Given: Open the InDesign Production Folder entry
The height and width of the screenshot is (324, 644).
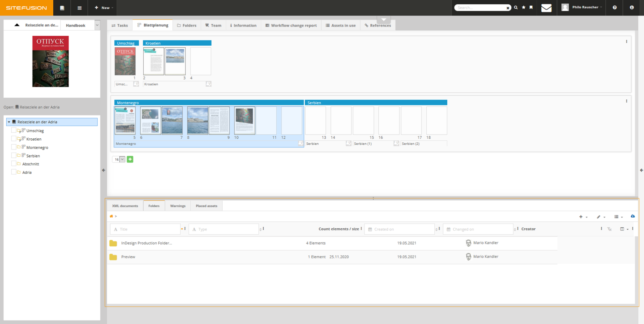Looking at the screenshot, I should (147, 243).
